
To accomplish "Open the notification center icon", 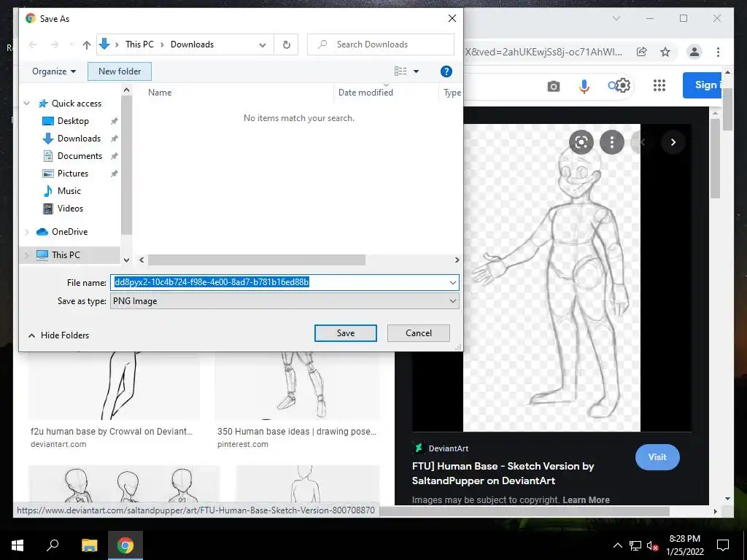I will [x=723, y=545].
